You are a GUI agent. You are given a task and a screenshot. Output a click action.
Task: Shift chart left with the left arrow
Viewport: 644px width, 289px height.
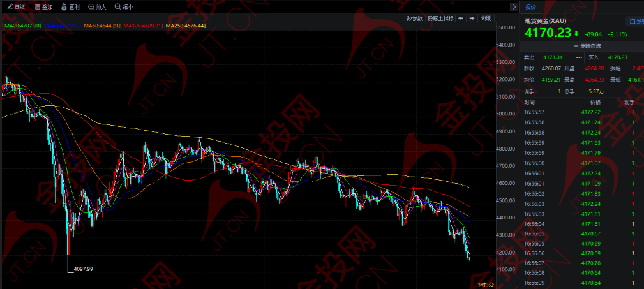click(x=461, y=18)
